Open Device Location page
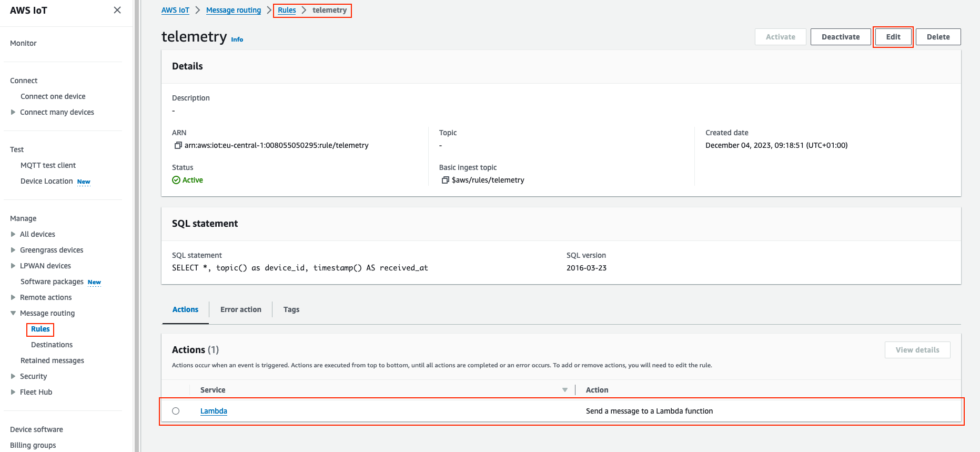This screenshot has height=452, width=980. pyautogui.click(x=46, y=181)
